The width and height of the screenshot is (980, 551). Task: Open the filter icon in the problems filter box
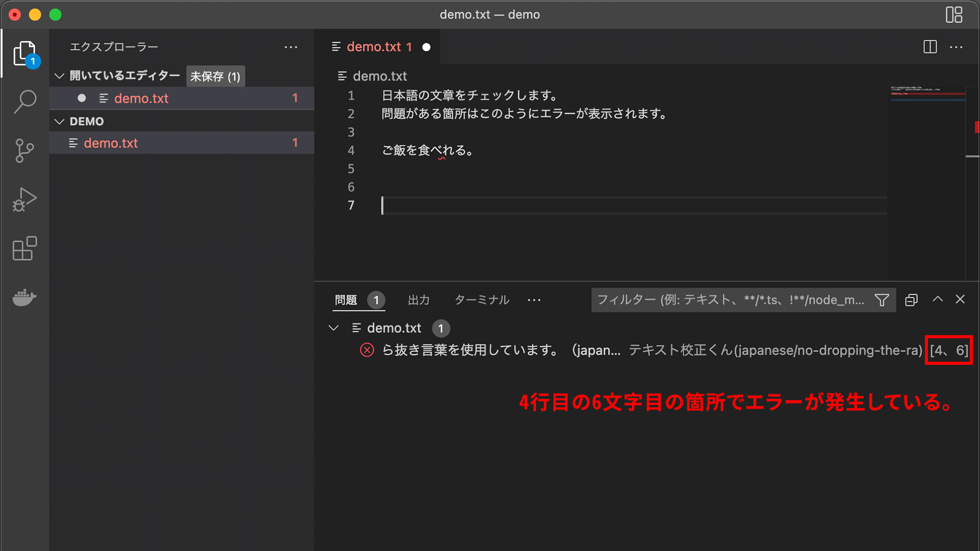tap(881, 300)
